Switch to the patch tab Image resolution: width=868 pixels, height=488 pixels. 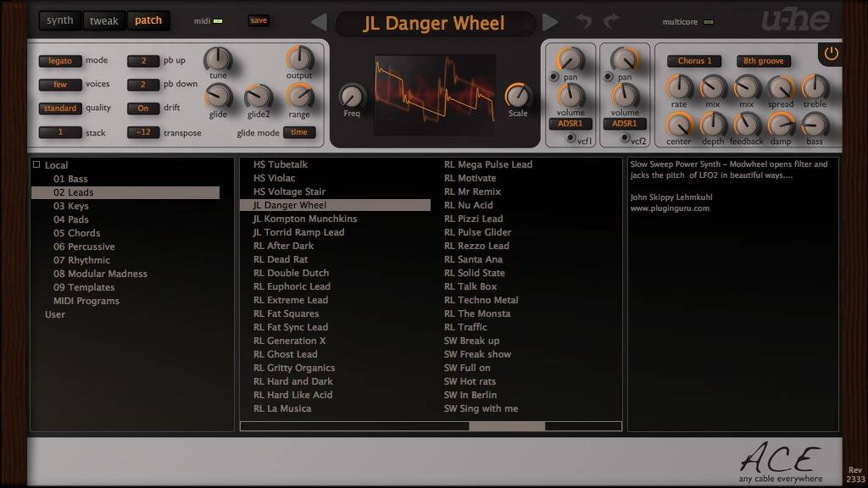point(148,20)
